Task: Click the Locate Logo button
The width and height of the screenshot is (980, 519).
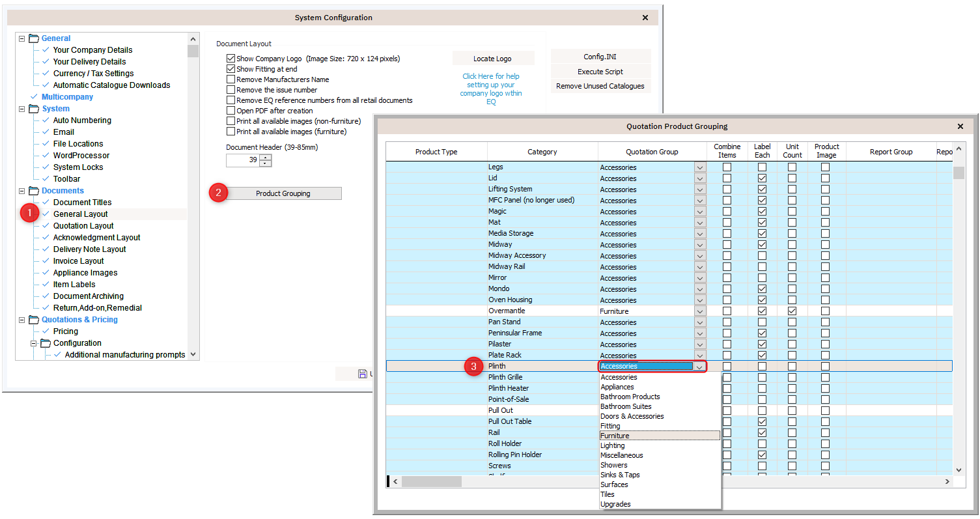Action: point(493,59)
